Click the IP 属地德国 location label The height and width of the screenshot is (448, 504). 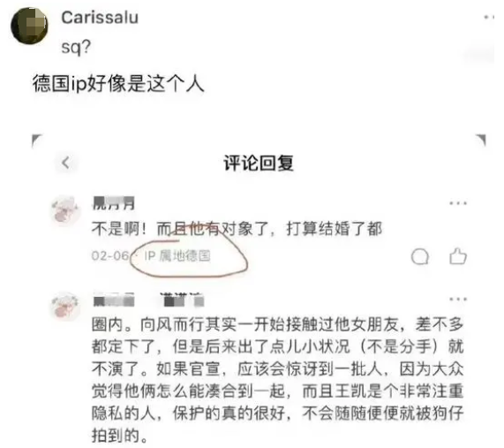(177, 256)
